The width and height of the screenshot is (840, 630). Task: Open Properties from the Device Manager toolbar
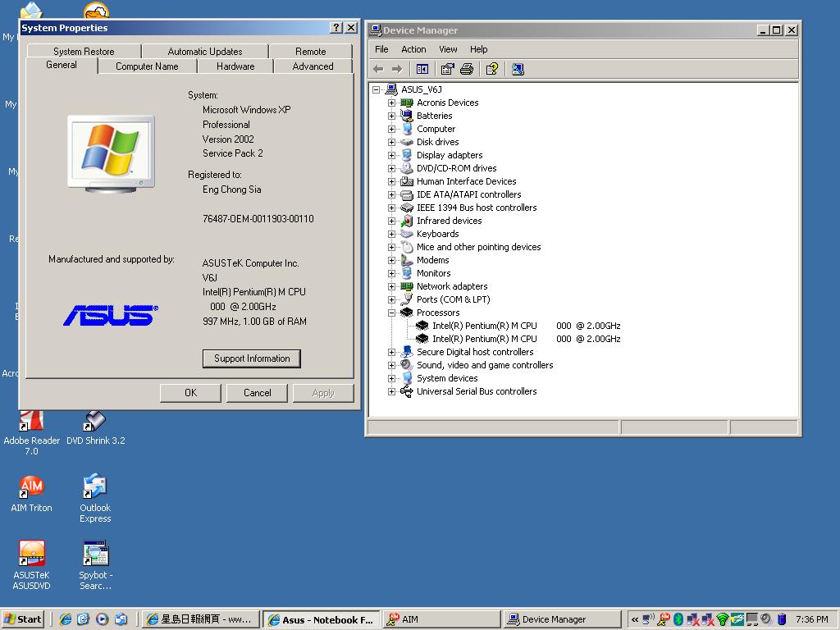click(447, 69)
